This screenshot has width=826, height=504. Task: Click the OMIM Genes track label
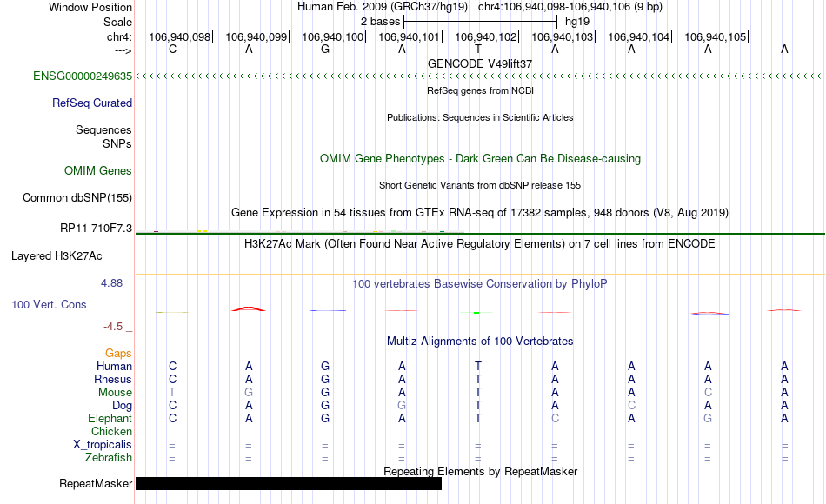click(x=98, y=170)
